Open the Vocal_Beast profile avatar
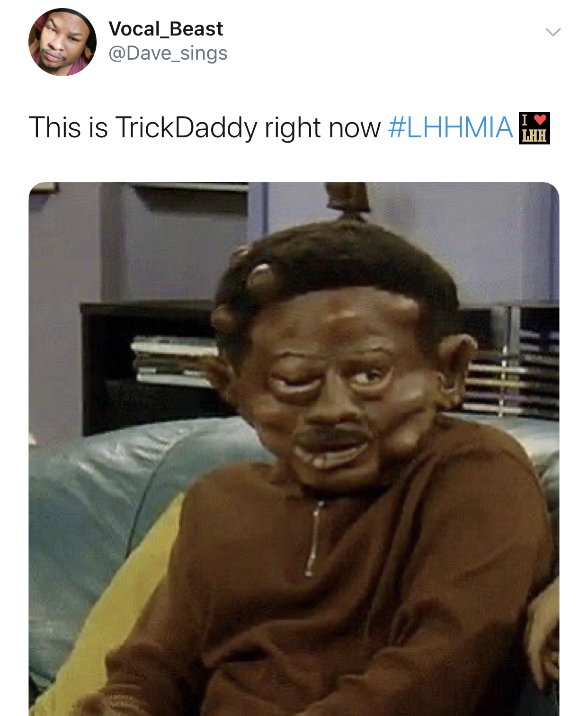 tap(62, 42)
